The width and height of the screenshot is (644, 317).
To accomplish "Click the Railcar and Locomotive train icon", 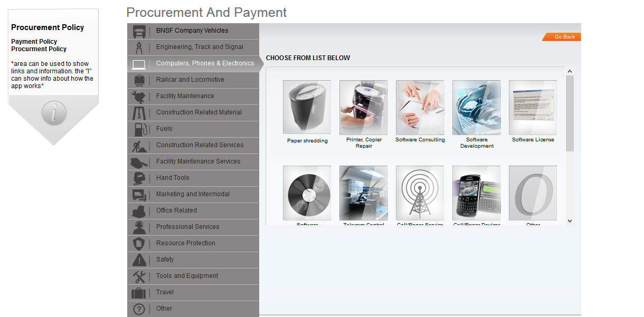I will coord(139,80).
